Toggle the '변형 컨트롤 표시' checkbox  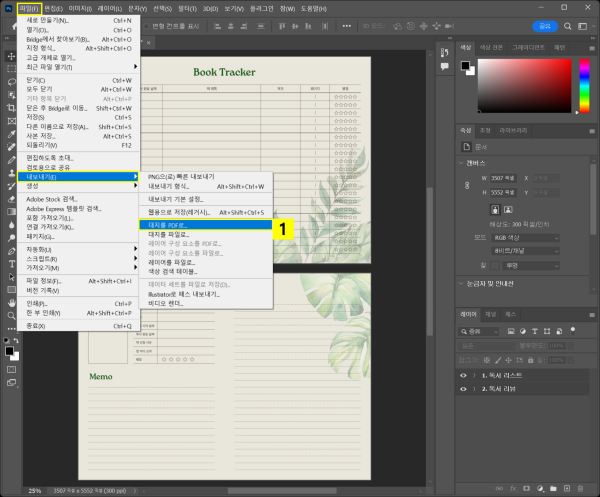tap(146, 26)
